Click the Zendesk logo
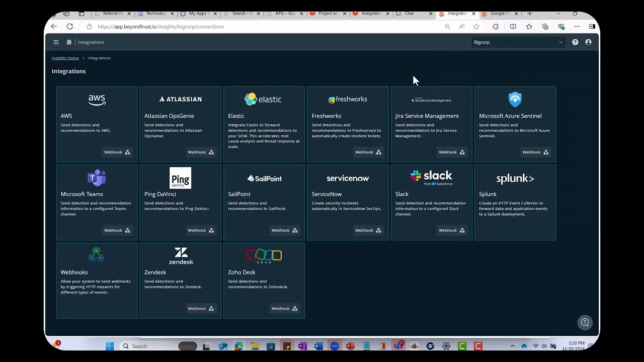Viewport: 644px width, 362px height. pyautogui.click(x=181, y=256)
